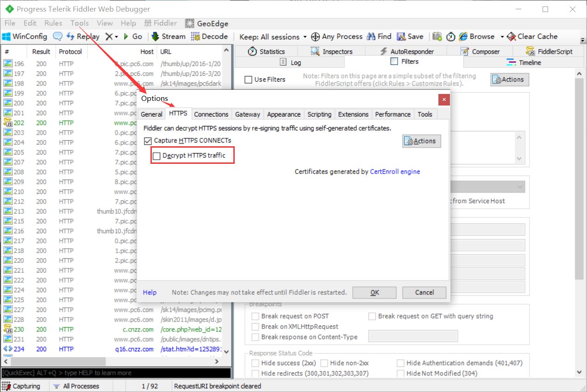Click the QuickExec command input box
Screen dimensions: 587x392
pyautogui.click(x=116, y=373)
